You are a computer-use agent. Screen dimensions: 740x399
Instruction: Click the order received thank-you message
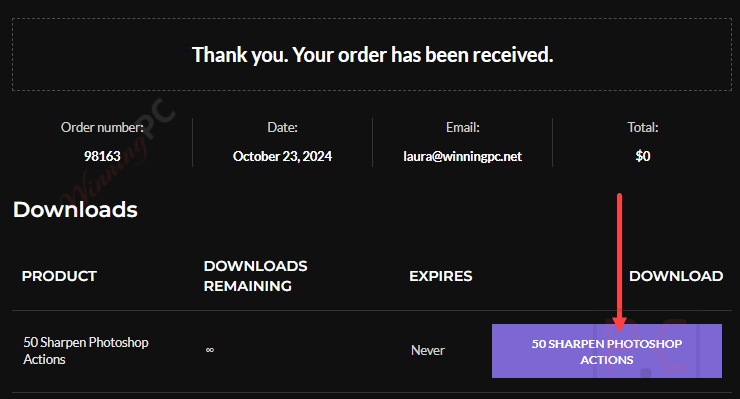[372, 55]
